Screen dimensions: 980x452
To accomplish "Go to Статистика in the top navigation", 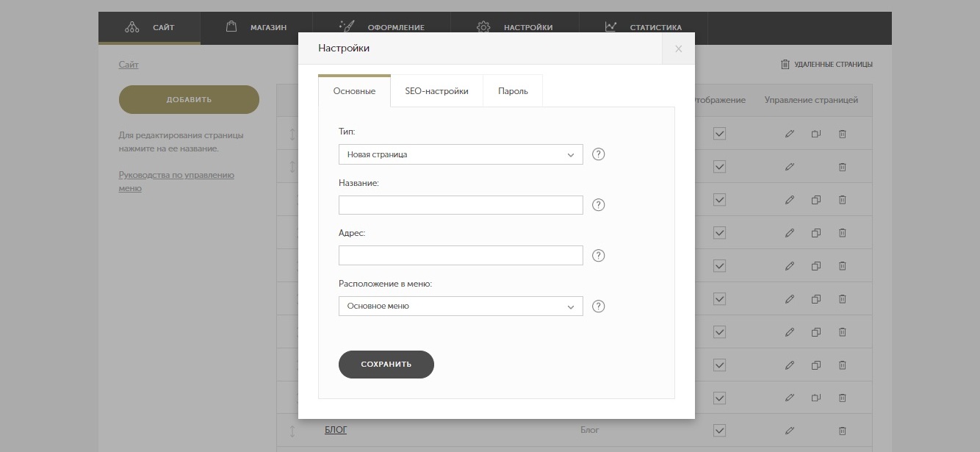I will coord(644,28).
